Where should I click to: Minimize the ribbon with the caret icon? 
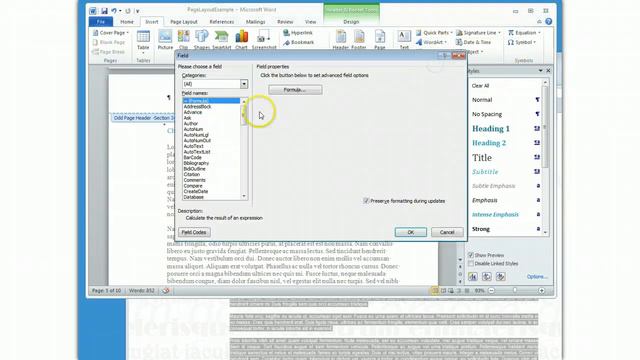click(539, 22)
